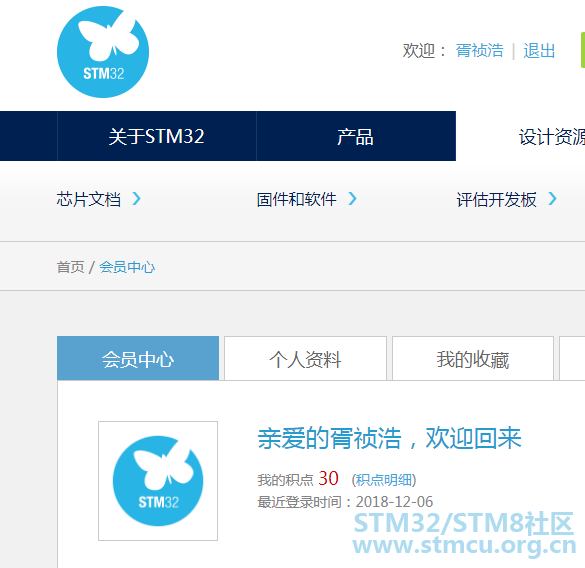Open the 固件和软件 section link
Screen dimensions: 585x568
pos(297,199)
